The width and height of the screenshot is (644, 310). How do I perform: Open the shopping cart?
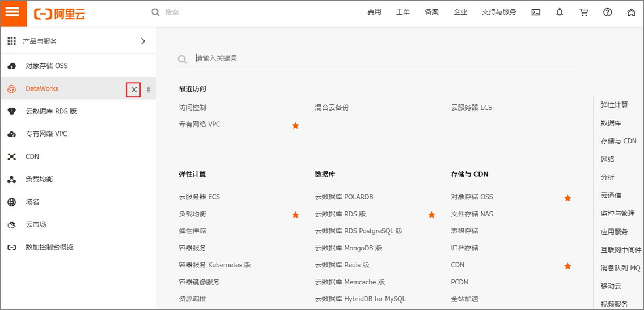click(x=583, y=12)
